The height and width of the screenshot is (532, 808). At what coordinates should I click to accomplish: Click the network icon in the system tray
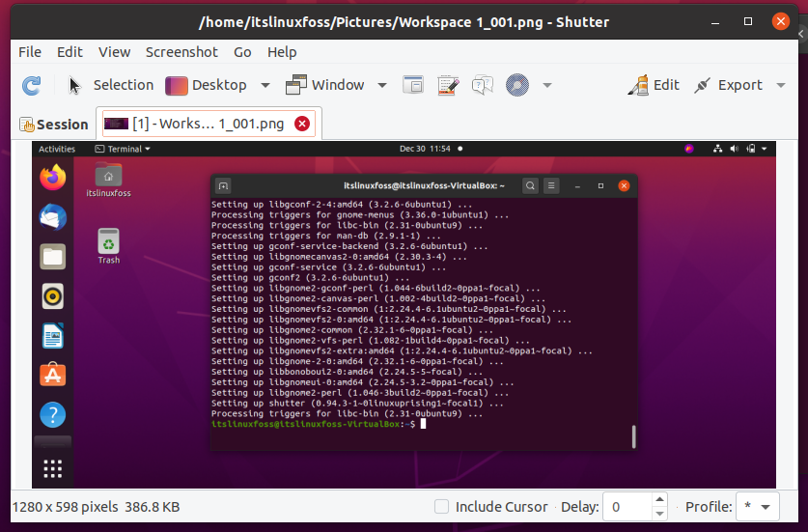(x=717, y=149)
